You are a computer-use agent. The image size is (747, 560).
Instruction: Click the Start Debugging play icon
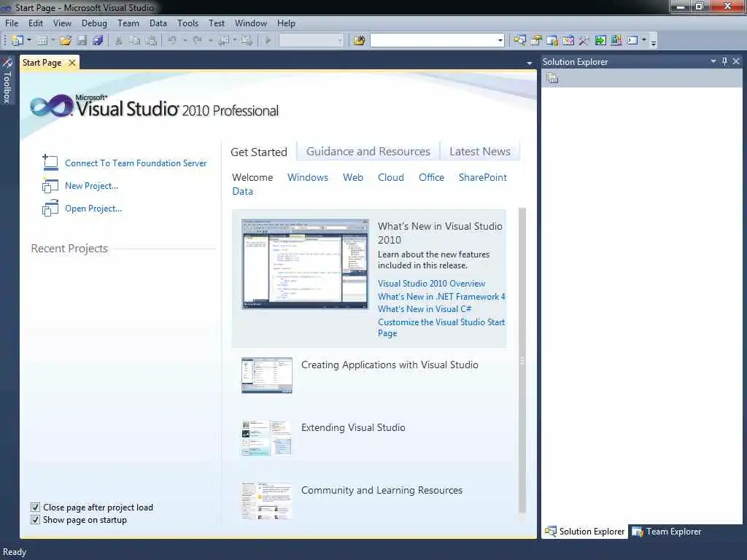(x=268, y=41)
